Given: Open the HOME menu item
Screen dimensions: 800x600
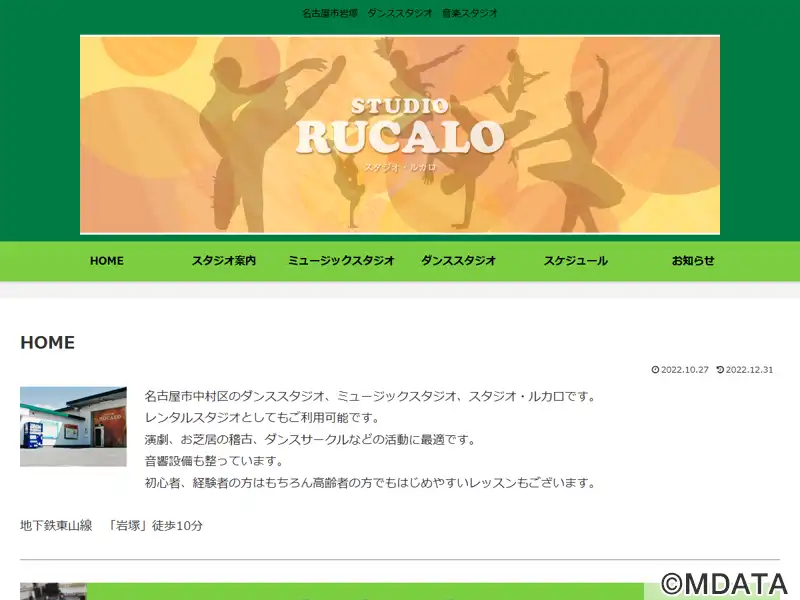Looking at the screenshot, I should click(107, 261).
